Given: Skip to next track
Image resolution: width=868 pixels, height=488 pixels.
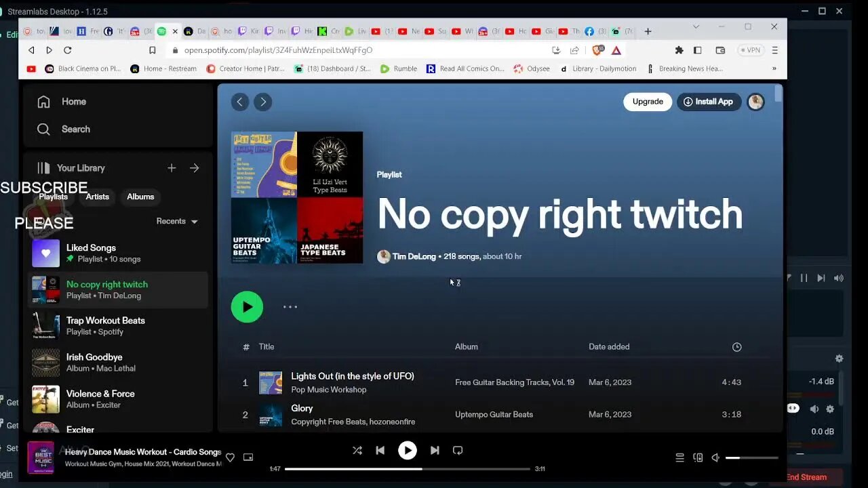Looking at the screenshot, I should coord(435,450).
